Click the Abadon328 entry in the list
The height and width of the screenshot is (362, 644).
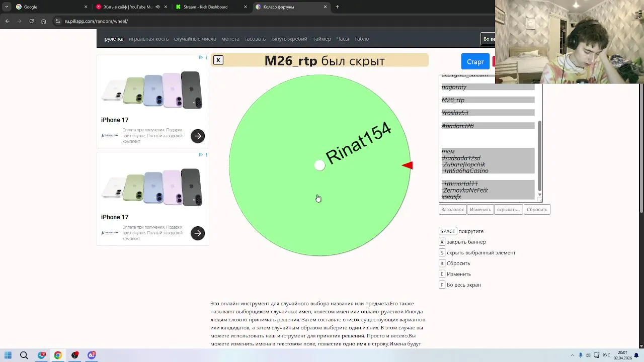coord(488,126)
